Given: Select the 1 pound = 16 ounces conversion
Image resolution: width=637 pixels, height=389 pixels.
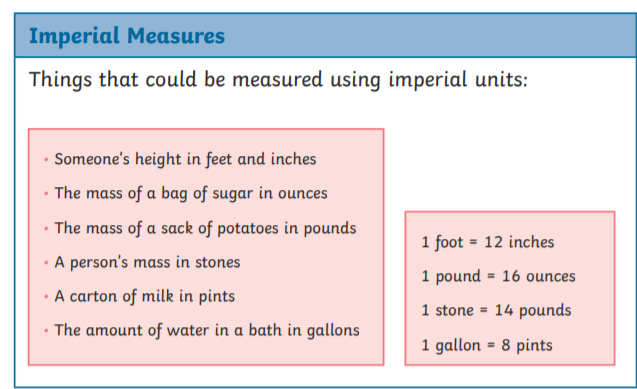Looking at the screenshot, I should pyautogui.click(x=498, y=277).
